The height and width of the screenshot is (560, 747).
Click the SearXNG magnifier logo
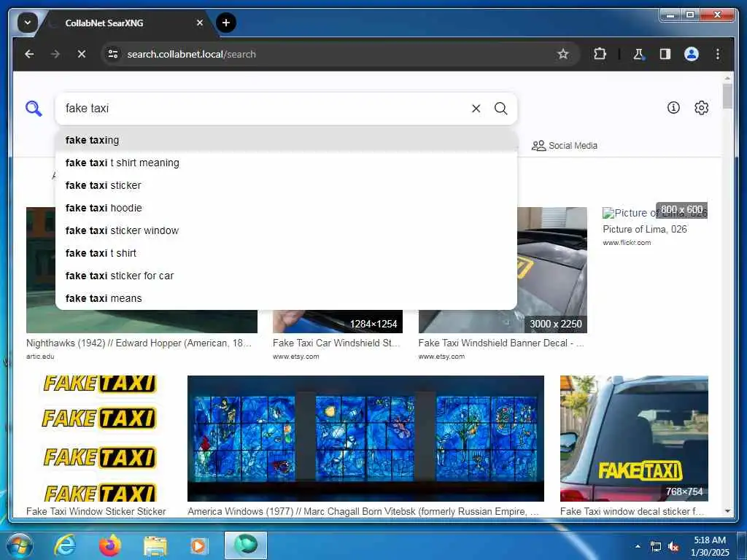[34, 109]
